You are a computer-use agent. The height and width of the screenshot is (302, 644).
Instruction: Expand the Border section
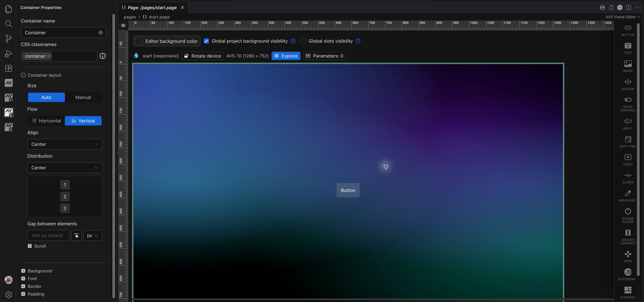tap(31, 286)
